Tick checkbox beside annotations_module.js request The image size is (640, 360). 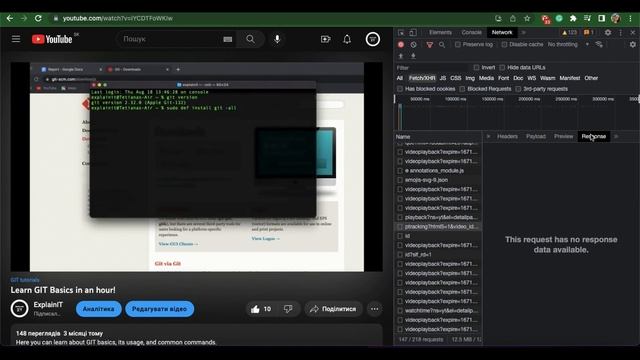pos(400,171)
